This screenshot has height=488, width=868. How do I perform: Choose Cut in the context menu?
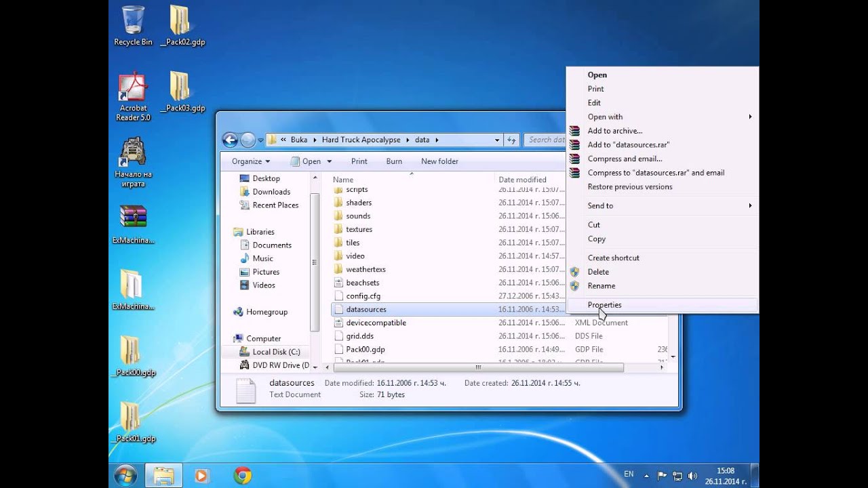tap(663, 224)
